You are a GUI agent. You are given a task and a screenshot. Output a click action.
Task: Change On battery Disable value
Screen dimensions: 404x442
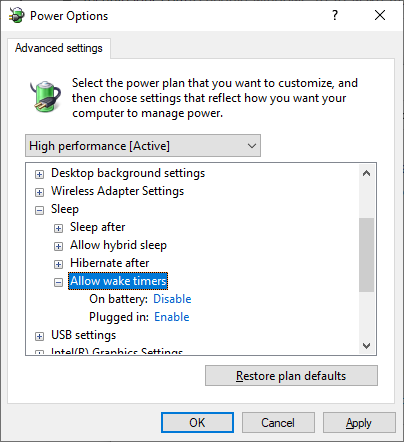[x=172, y=299]
